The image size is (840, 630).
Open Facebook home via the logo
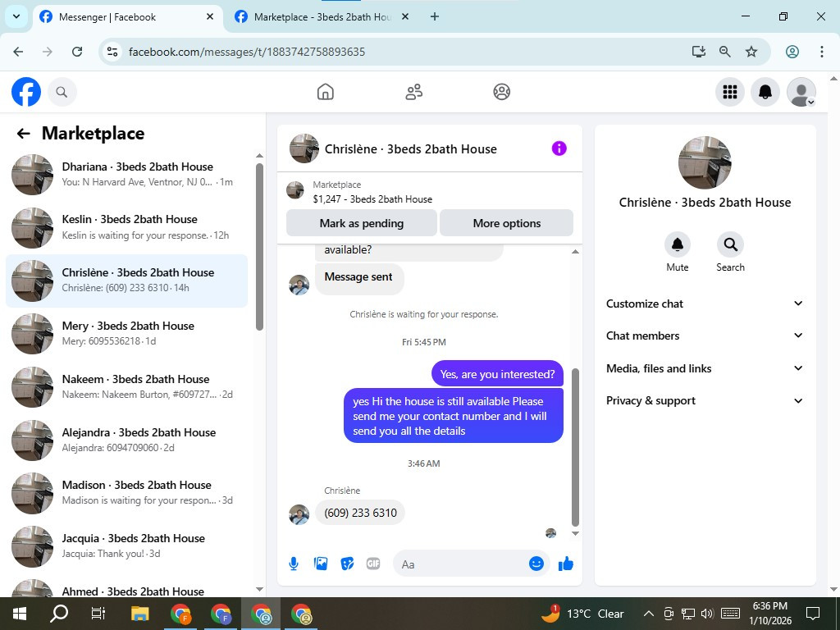26,92
